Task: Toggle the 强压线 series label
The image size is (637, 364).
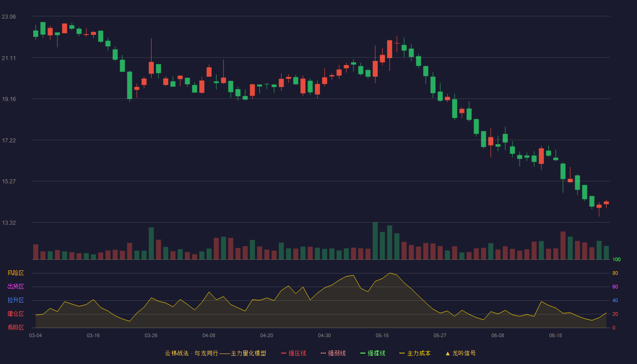Action: (297, 353)
